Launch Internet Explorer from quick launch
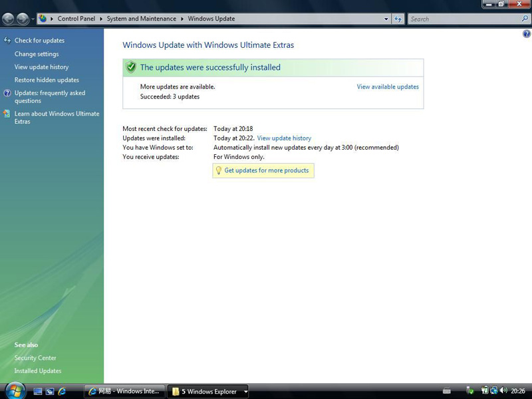 [x=62, y=392]
